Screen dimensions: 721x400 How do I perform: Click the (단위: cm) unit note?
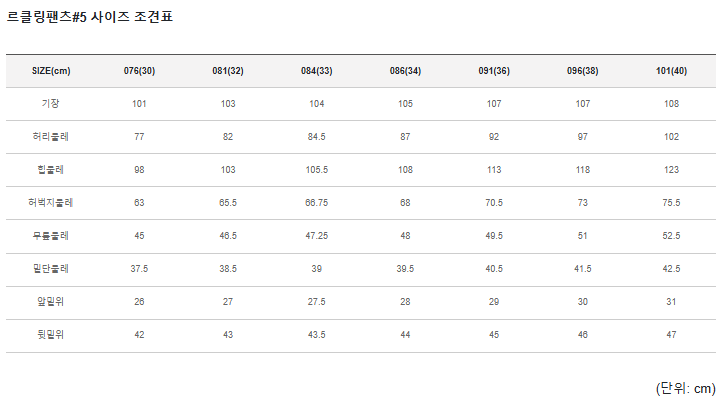click(686, 387)
